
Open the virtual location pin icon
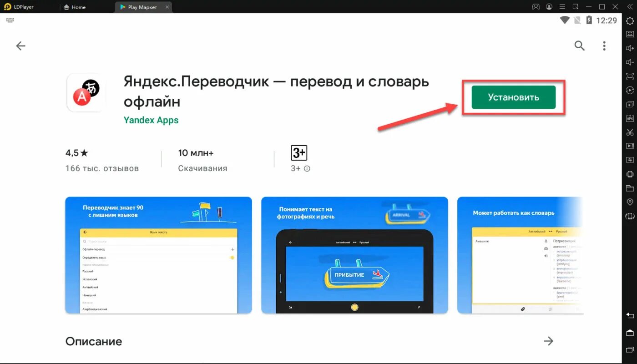[x=630, y=202]
